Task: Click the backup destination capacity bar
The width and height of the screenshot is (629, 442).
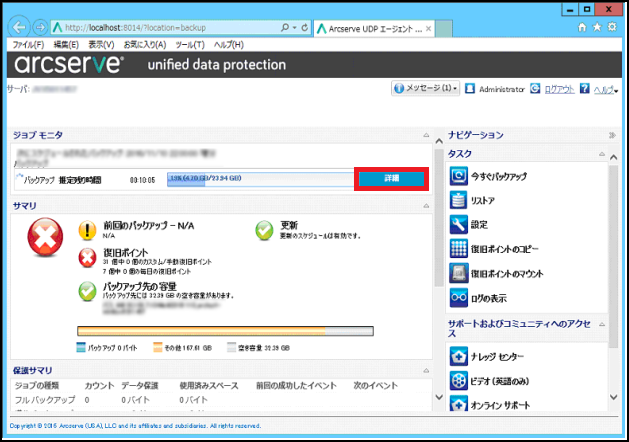Action: click(225, 331)
